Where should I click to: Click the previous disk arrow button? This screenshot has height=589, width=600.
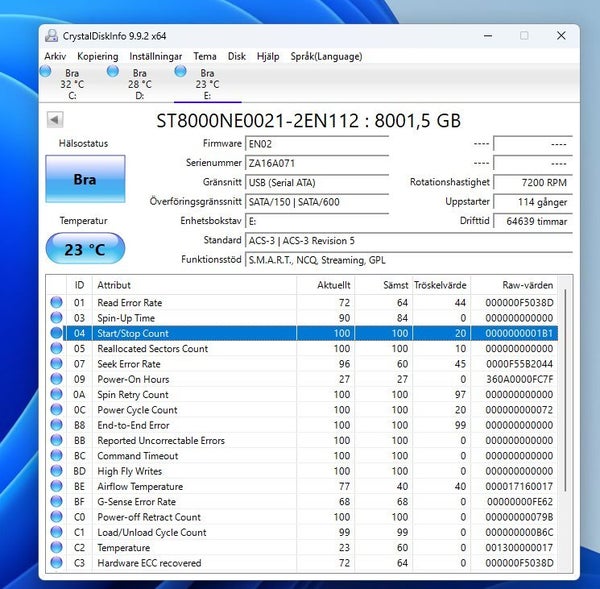55,120
